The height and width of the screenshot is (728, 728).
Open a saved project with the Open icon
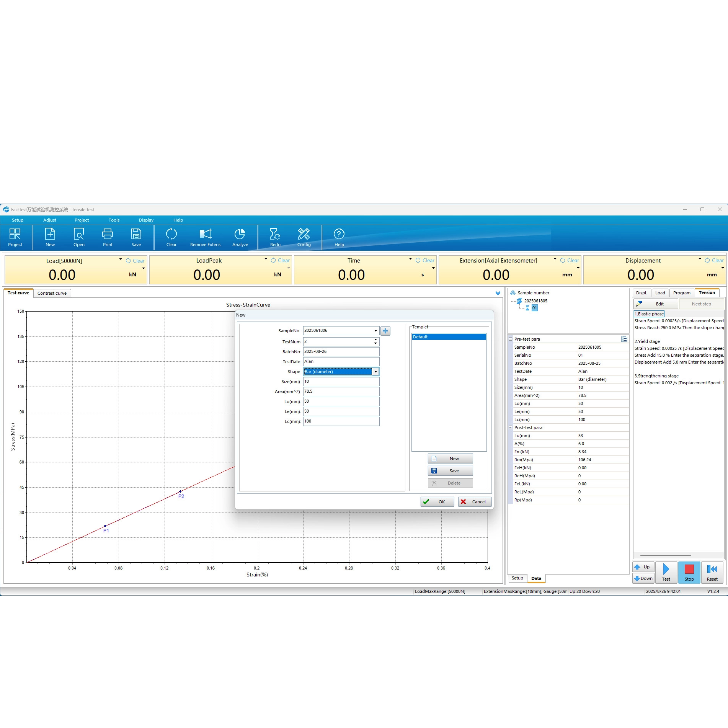click(x=78, y=237)
